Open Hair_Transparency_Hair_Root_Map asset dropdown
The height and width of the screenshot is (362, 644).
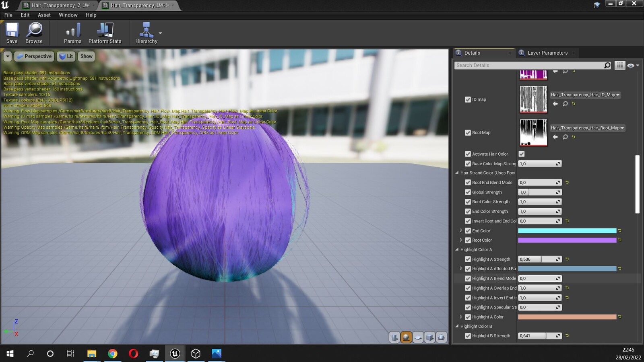tap(587, 128)
